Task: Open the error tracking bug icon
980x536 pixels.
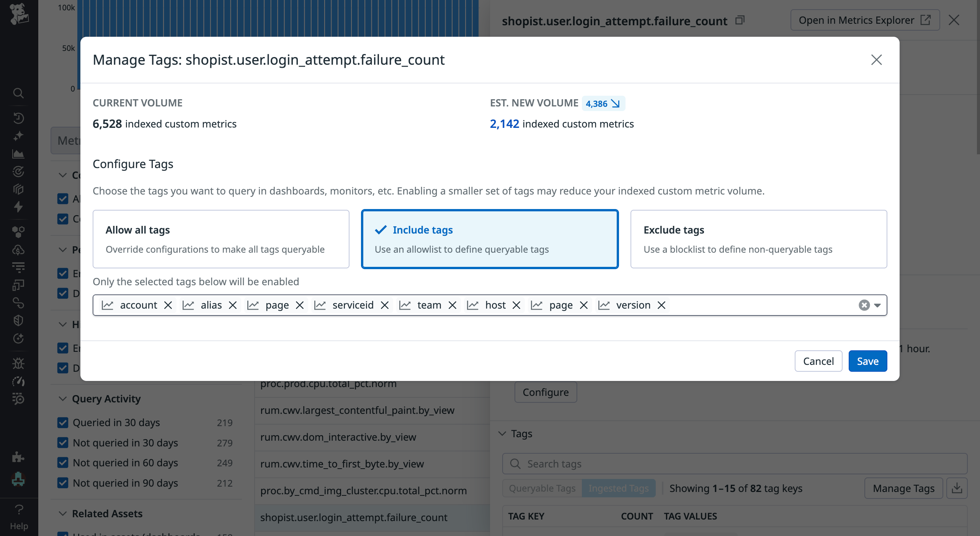Action: (x=18, y=363)
